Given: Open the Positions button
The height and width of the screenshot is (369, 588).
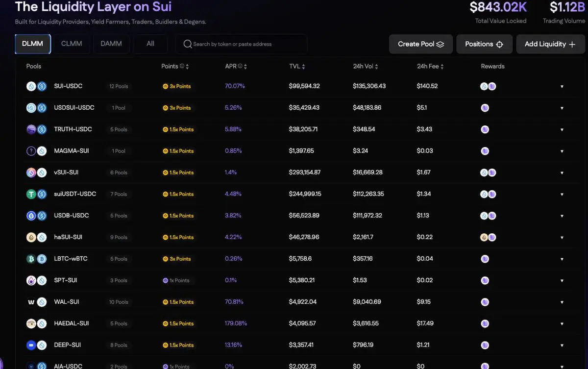Looking at the screenshot, I should coord(484,44).
